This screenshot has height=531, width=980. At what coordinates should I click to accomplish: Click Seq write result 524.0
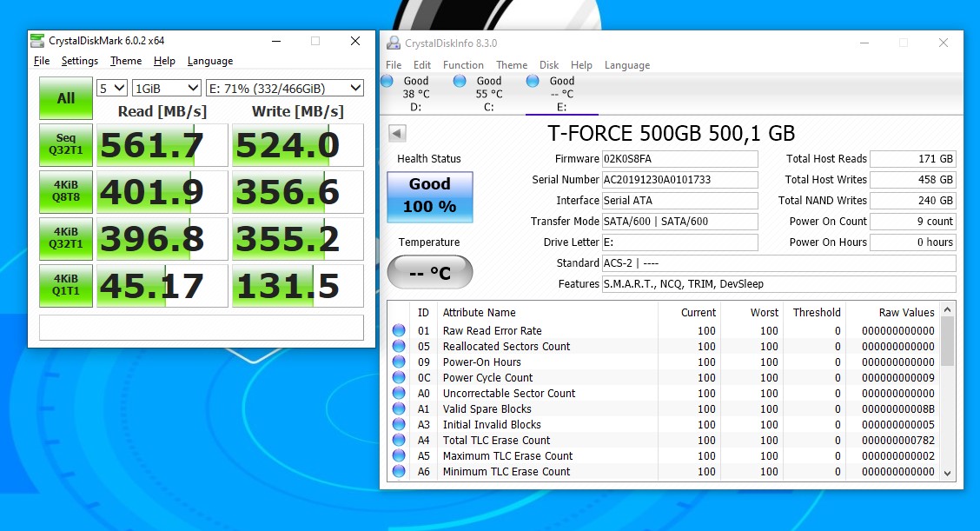[297, 145]
